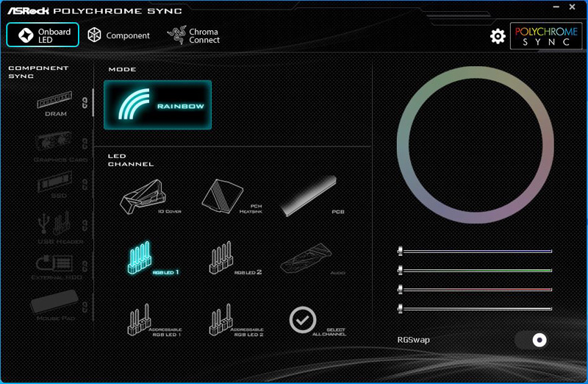Close the Polychrome Sync window
Image resolution: width=588 pixels, height=384 pixels.
tap(573, 7)
